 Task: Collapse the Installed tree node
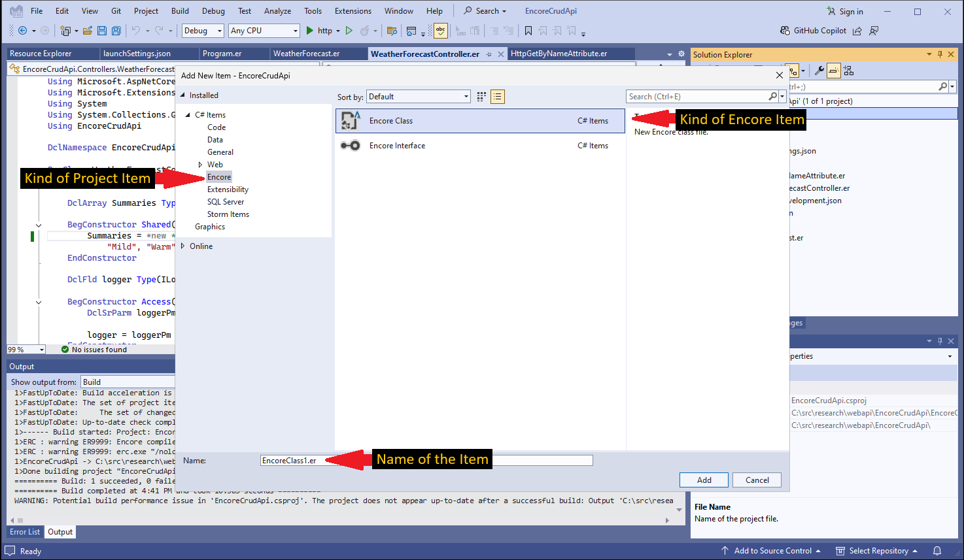pyautogui.click(x=183, y=95)
